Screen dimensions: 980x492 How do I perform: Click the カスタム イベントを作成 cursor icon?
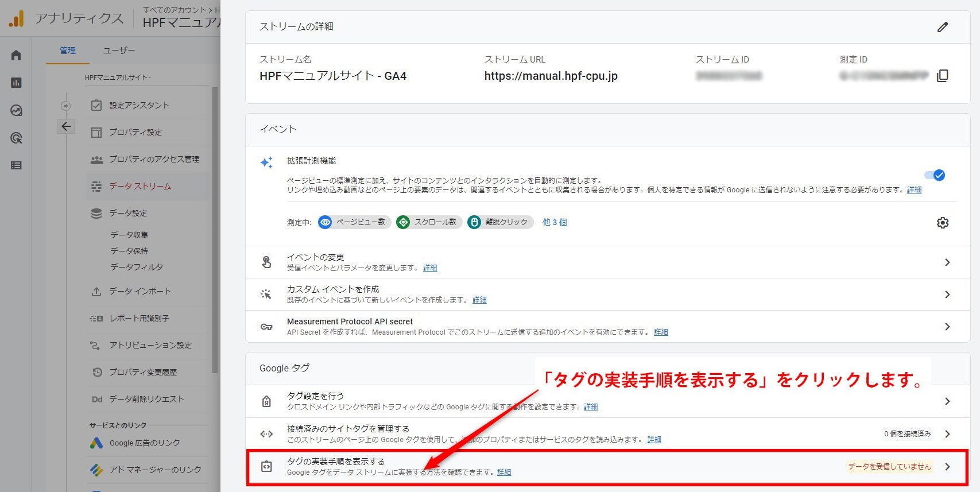(x=266, y=295)
